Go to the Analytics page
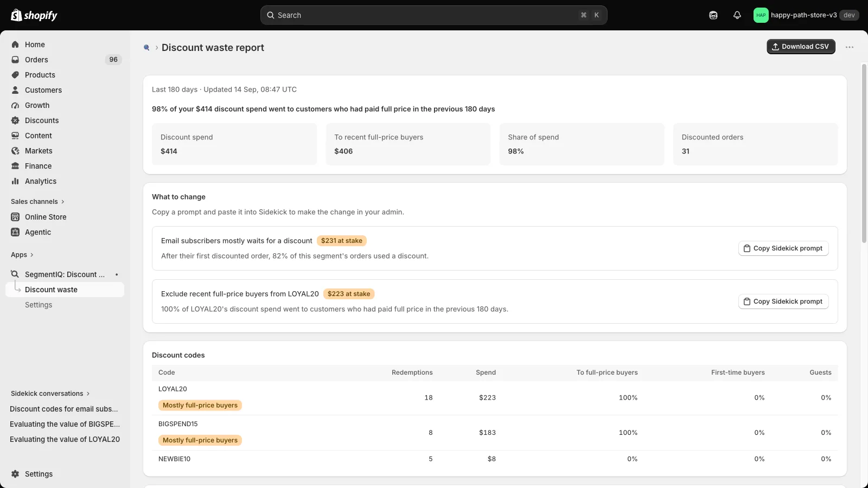The height and width of the screenshot is (488, 868). pyautogui.click(x=65, y=181)
